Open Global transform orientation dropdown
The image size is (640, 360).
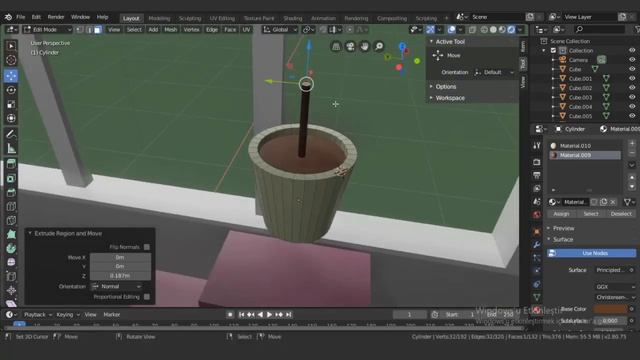[280, 29]
